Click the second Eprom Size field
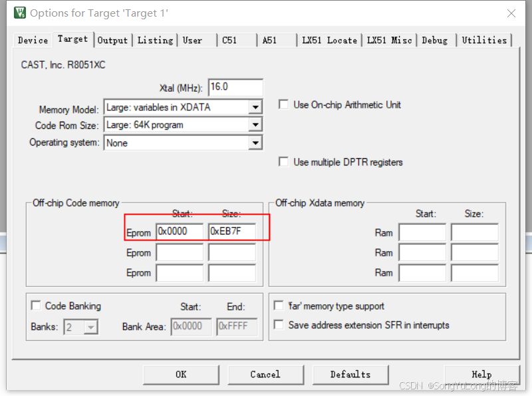This screenshot has height=396, width=532. point(232,252)
